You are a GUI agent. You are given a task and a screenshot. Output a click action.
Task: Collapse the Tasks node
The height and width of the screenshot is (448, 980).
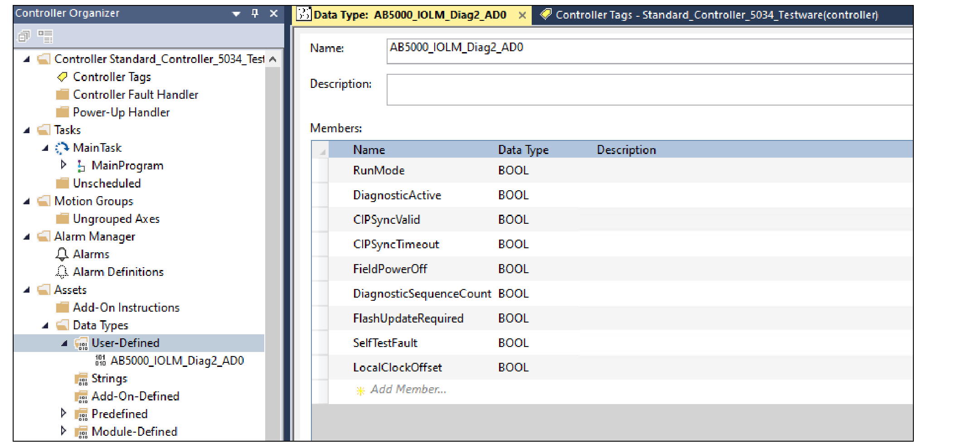coord(27,130)
